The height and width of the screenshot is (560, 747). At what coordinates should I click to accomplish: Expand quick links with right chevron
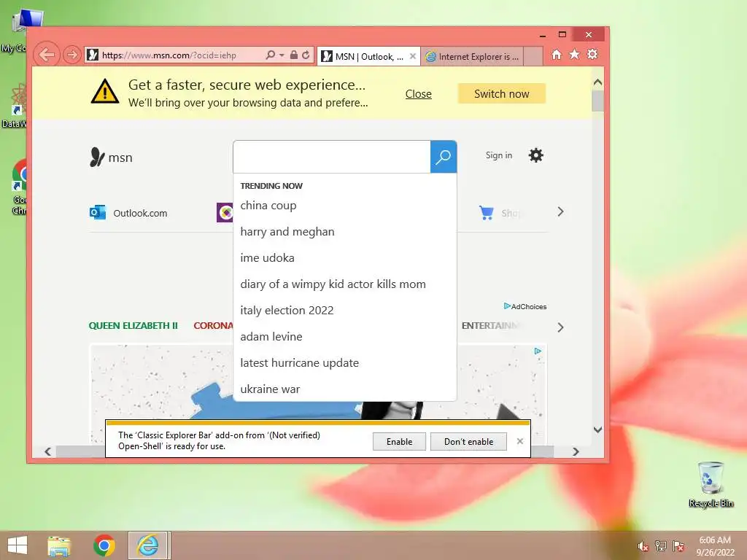pos(560,212)
